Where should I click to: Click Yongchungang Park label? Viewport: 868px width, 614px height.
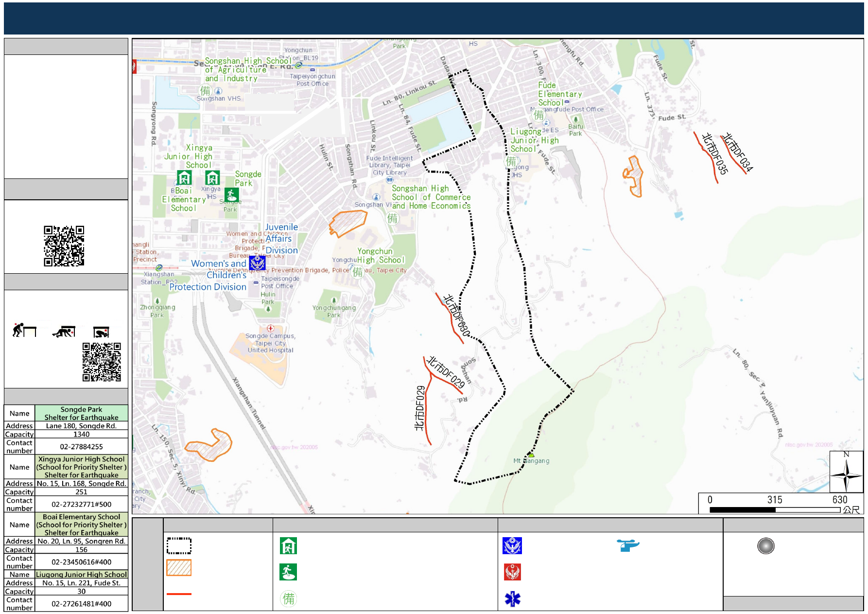tap(334, 311)
